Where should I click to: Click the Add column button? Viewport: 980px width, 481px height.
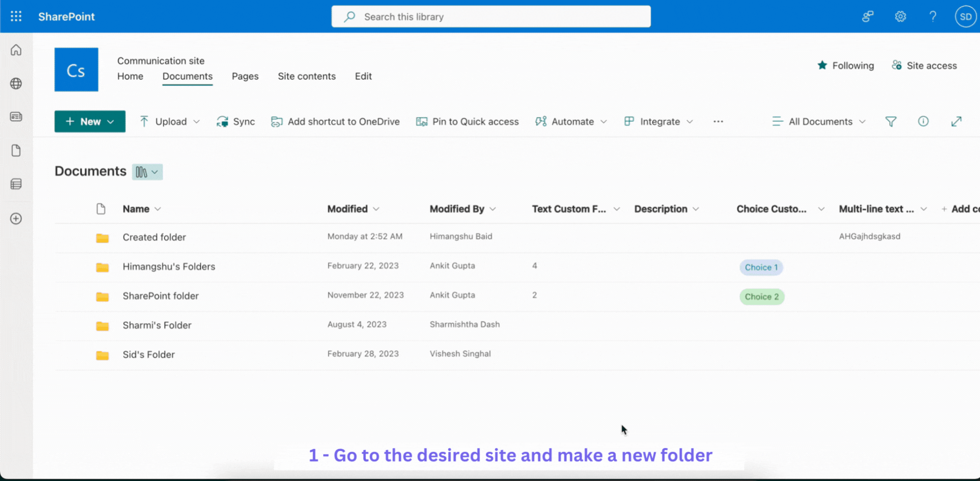(961, 209)
